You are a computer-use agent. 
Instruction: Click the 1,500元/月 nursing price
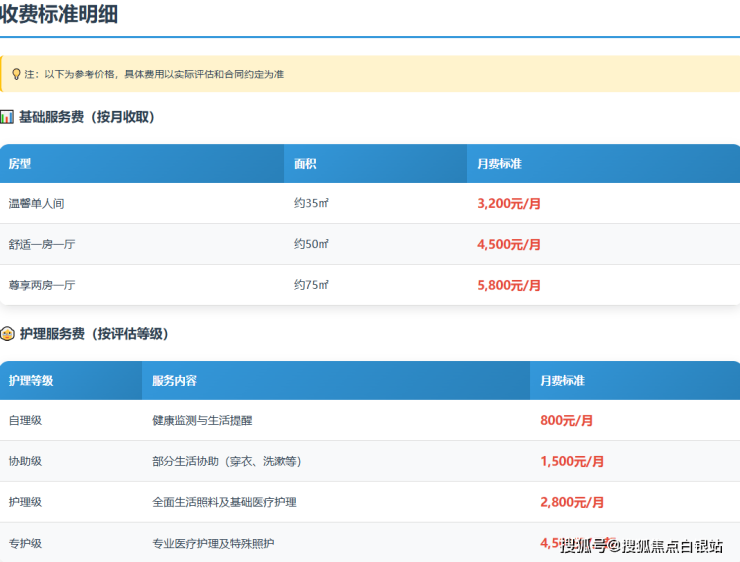coord(572,461)
